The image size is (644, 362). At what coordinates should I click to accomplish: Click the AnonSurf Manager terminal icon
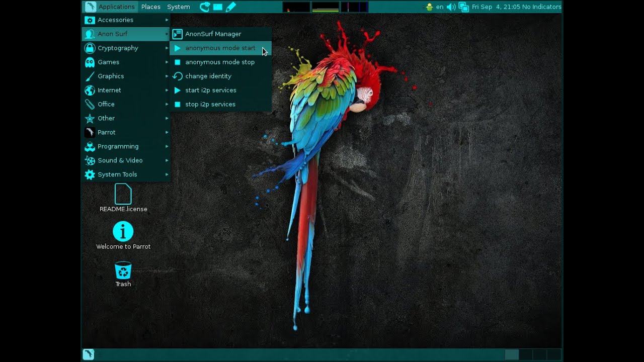177,34
